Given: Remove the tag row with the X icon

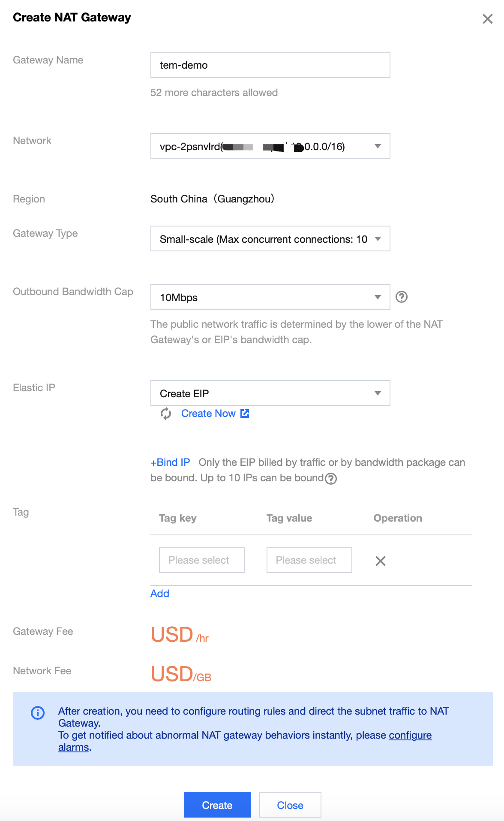Looking at the screenshot, I should click(x=381, y=561).
